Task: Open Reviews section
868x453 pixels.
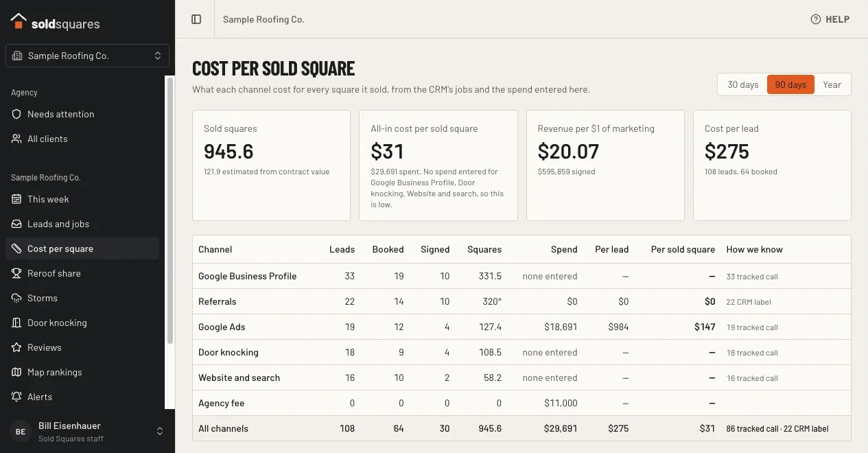Action: pyautogui.click(x=82, y=347)
